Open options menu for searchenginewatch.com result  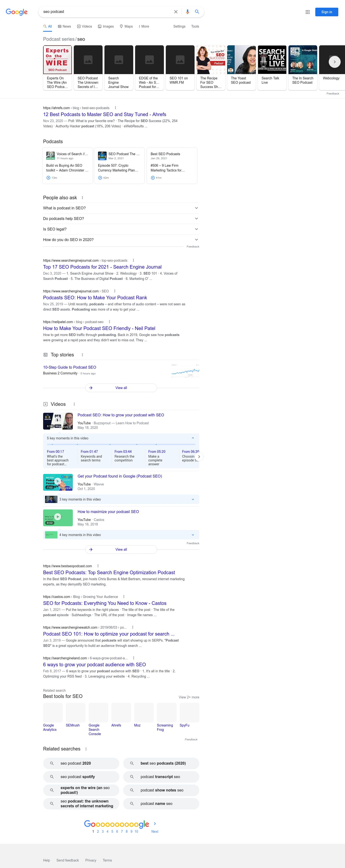click(x=133, y=627)
